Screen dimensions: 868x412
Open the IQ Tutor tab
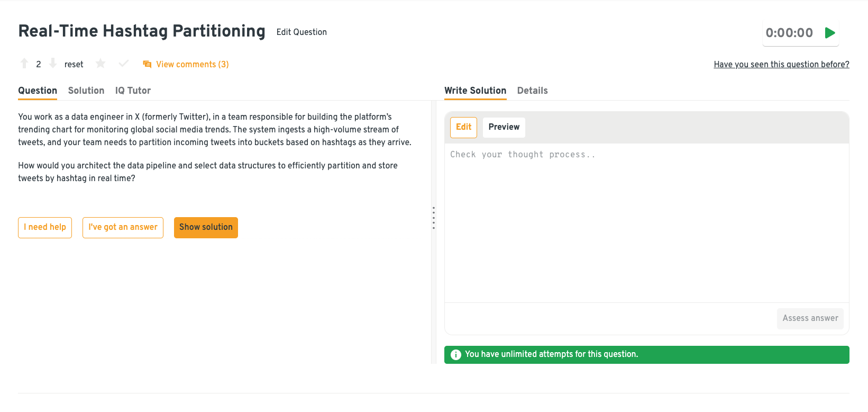click(x=133, y=91)
